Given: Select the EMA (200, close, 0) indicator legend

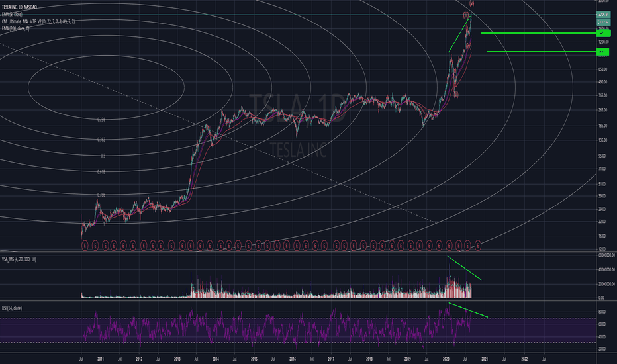Looking at the screenshot, I should (x=15, y=28).
